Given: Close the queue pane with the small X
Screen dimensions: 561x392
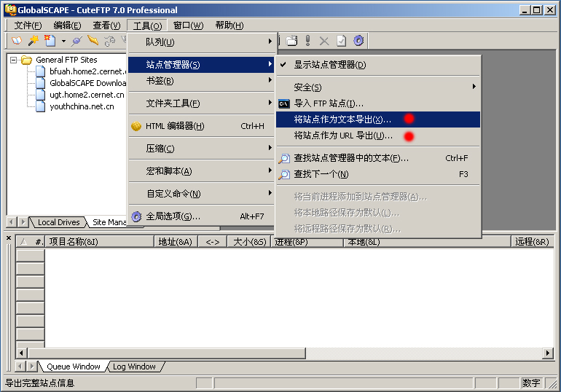Looking at the screenshot, I should 9,238.
